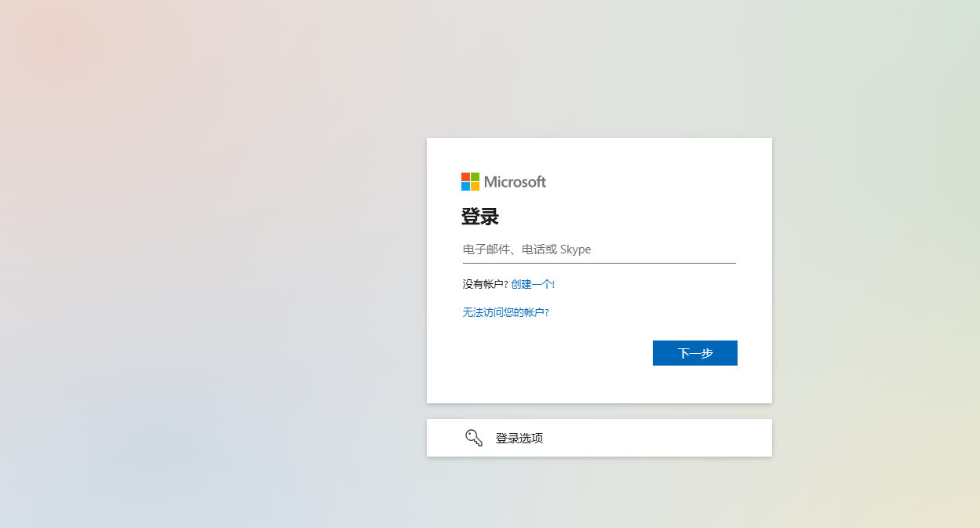This screenshot has height=528, width=980.
Task: Click blank area left of 下一步 button
Action: (x=549, y=353)
